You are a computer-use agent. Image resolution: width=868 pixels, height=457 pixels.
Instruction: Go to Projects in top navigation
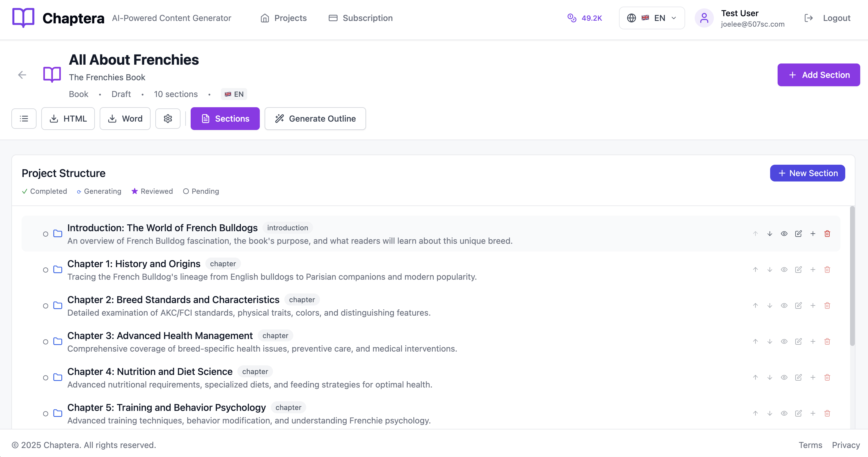coord(283,18)
